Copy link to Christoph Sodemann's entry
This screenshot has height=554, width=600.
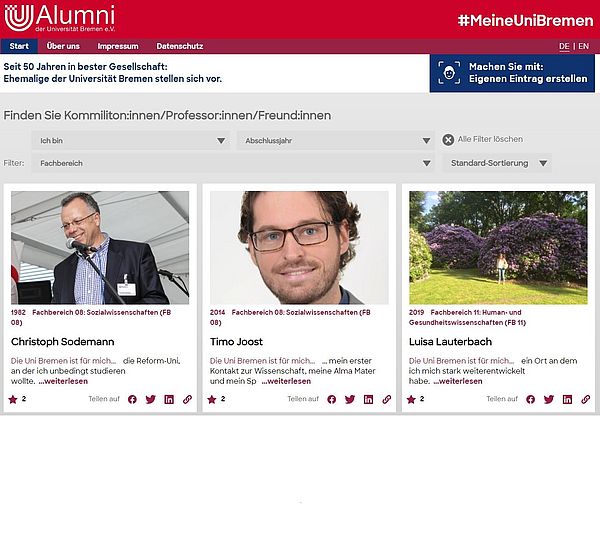[187, 399]
